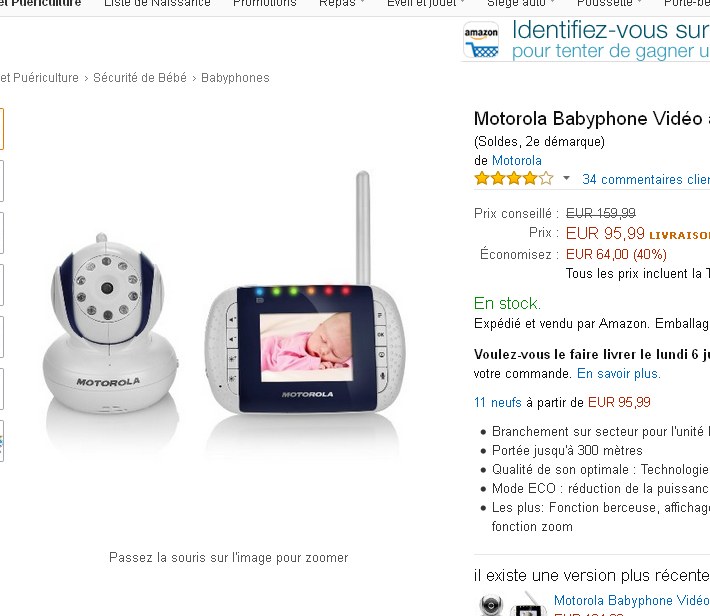
Task: Go to Liste de Naissance page
Action: click(157, 4)
